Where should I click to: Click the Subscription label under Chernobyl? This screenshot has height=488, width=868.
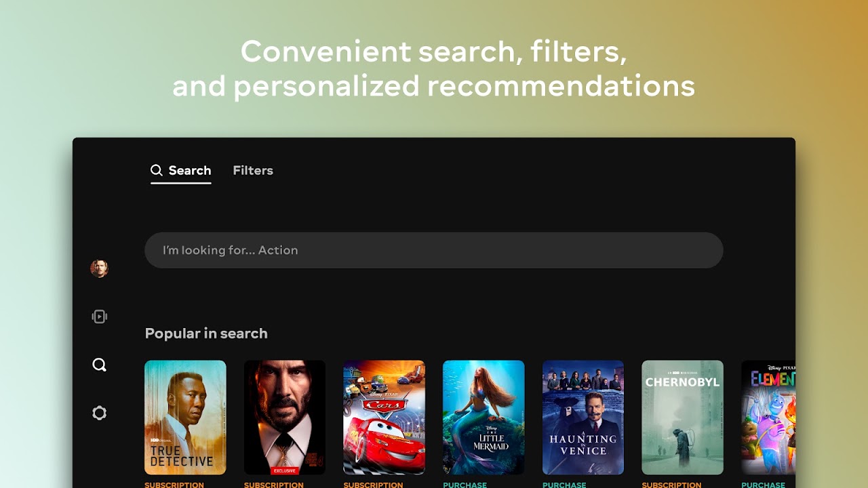coord(671,485)
